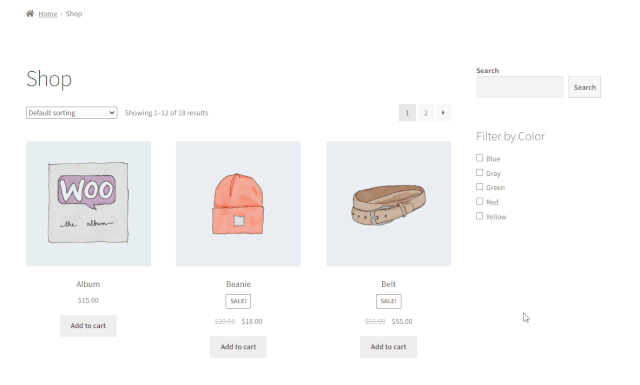Add Belt to cart
The width and height of the screenshot is (640, 385).
[389, 347]
